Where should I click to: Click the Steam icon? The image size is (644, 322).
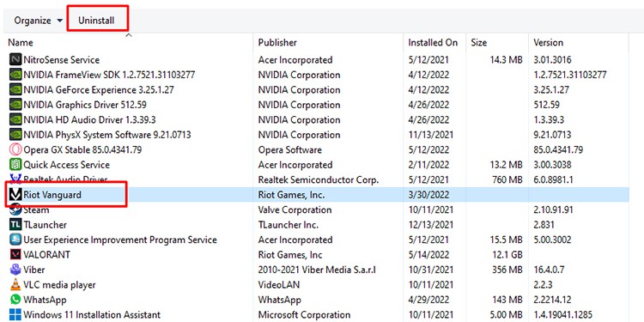pos(15,210)
